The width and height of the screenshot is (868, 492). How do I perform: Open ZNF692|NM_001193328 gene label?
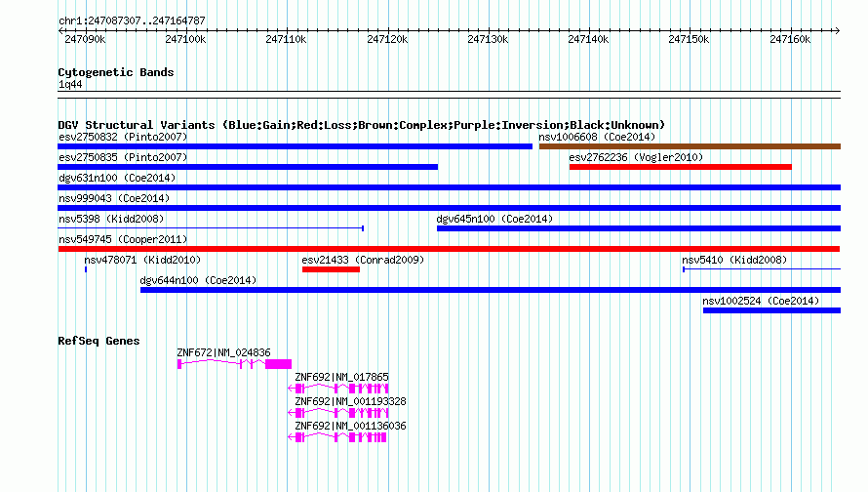coord(350,401)
